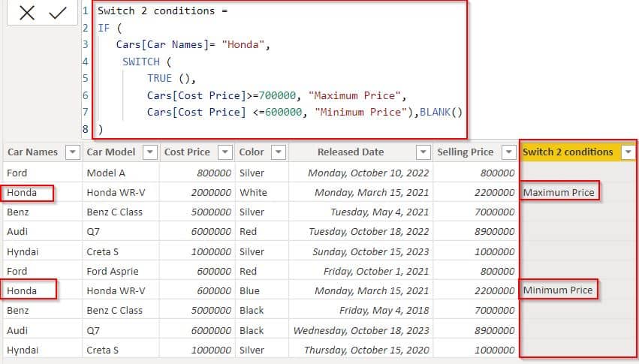Screen dimensions: 639x364
Task: Open the Cost Price column filter dropdown
Action: pos(225,152)
